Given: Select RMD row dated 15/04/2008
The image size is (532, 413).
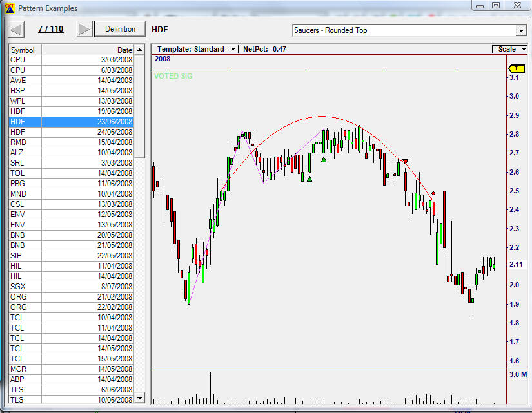Looking at the screenshot, I should click(71, 142).
